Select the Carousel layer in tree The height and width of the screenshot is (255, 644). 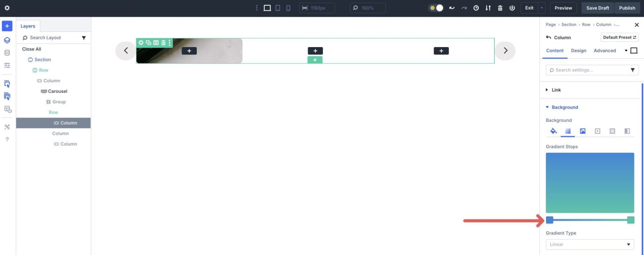(x=57, y=91)
